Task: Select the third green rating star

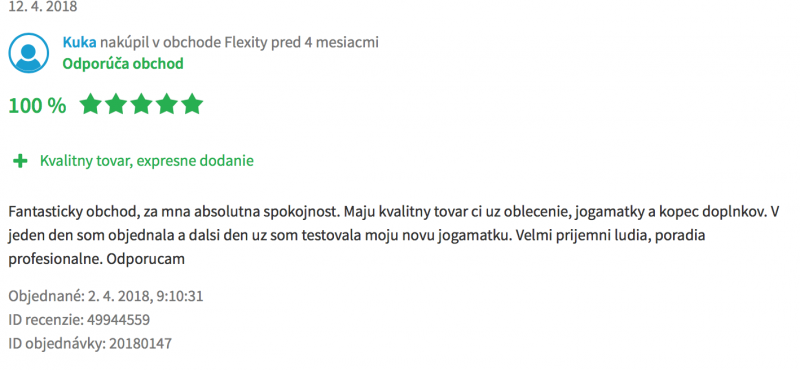Action: [x=141, y=104]
